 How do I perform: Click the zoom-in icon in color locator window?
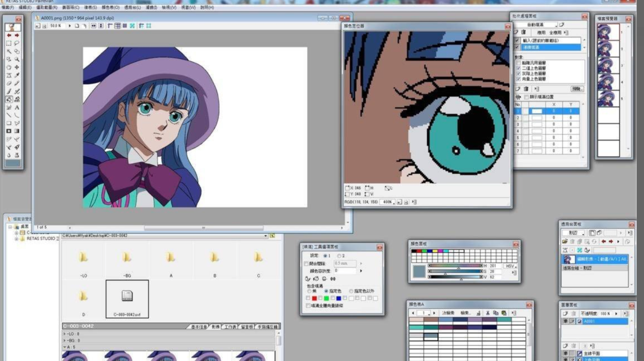tap(399, 202)
